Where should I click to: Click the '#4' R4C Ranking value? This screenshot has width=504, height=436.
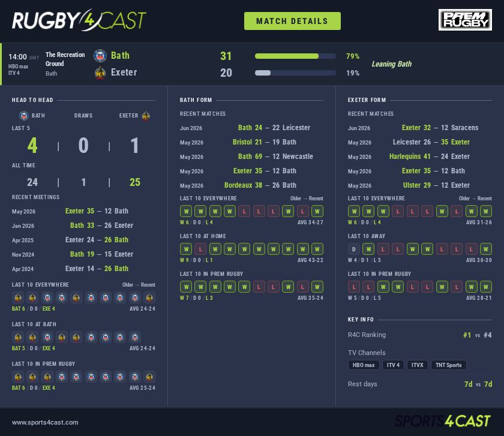(x=488, y=335)
